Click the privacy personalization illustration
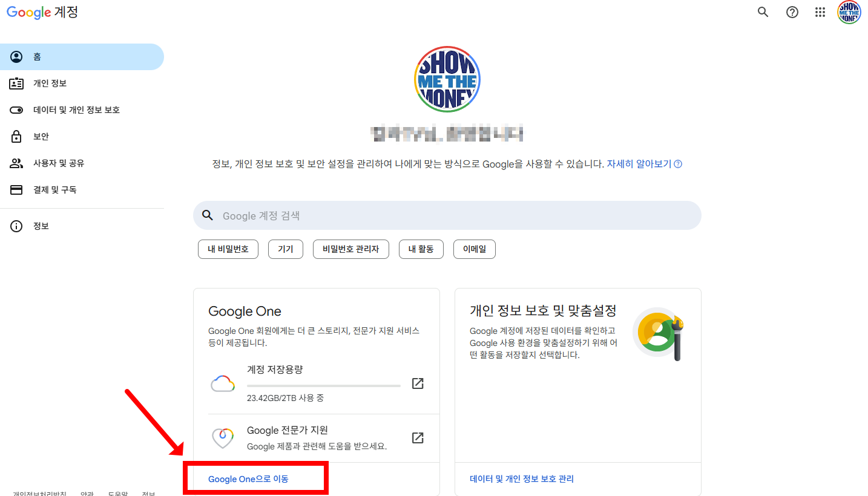 tap(659, 334)
